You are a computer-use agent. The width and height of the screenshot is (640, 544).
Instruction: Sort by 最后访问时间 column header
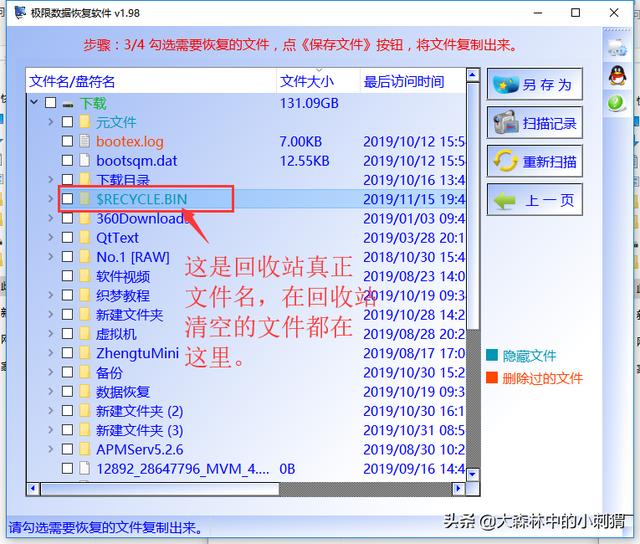pyautogui.click(x=413, y=81)
